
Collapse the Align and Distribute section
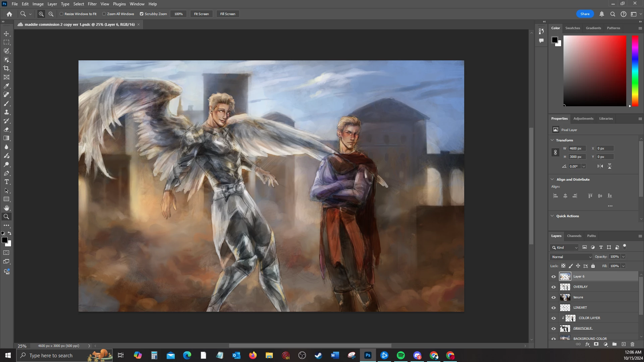(x=552, y=179)
